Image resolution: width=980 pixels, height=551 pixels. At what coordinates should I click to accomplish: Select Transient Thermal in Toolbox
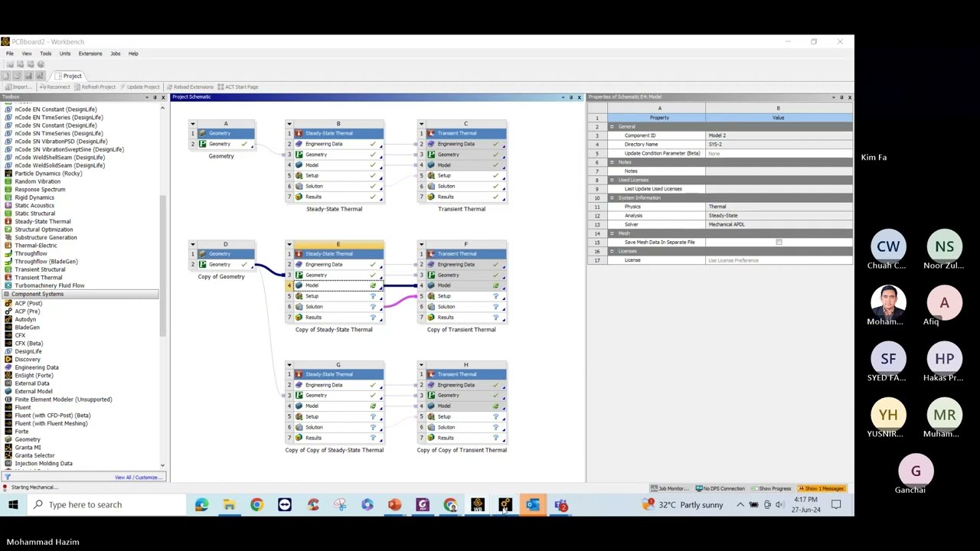[x=38, y=277]
